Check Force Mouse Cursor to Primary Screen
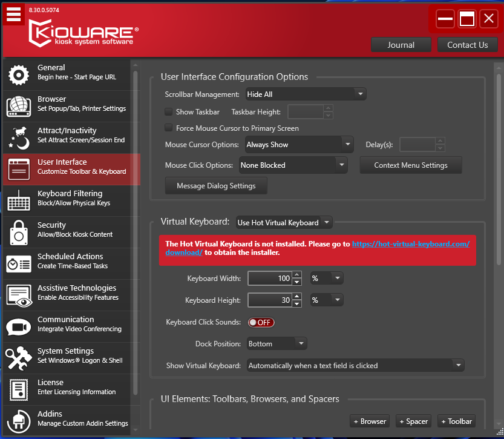 pos(168,128)
